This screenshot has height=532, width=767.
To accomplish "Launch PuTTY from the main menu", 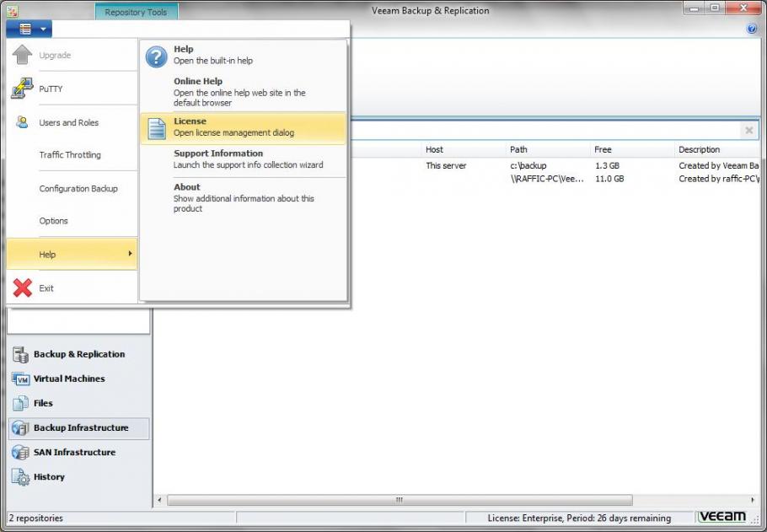I will coord(51,89).
